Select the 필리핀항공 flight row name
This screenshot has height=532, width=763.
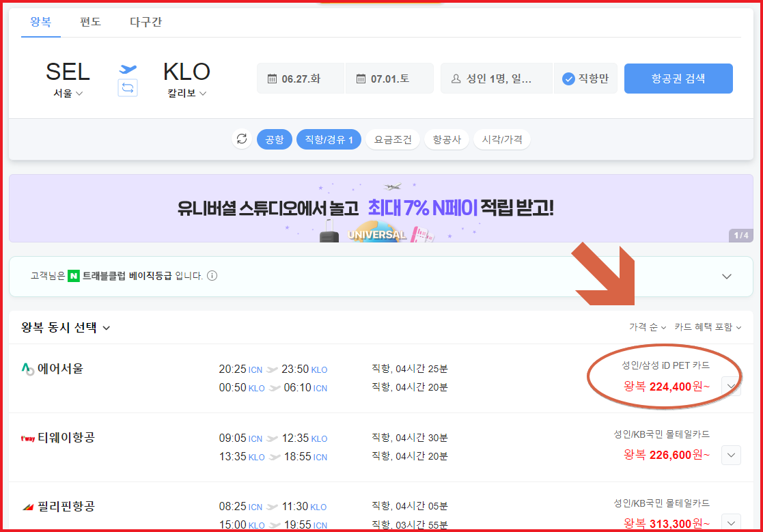pyautogui.click(x=66, y=507)
